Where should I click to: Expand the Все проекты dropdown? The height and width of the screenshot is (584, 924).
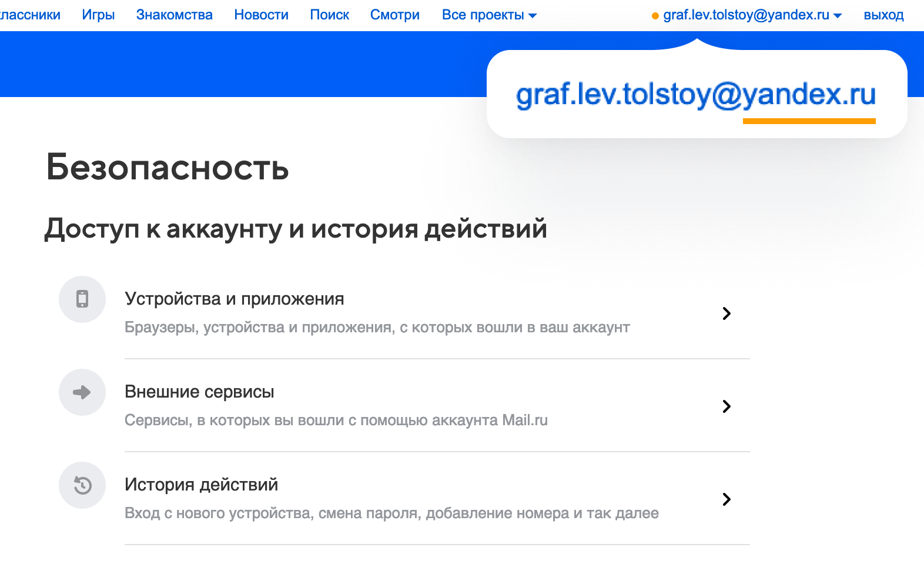(489, 15)
